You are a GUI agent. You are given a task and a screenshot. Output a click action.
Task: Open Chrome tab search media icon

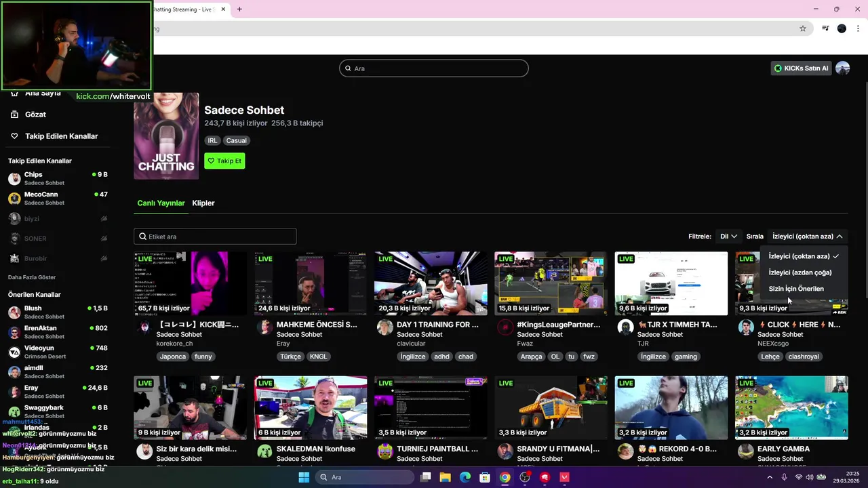point(825,28)
